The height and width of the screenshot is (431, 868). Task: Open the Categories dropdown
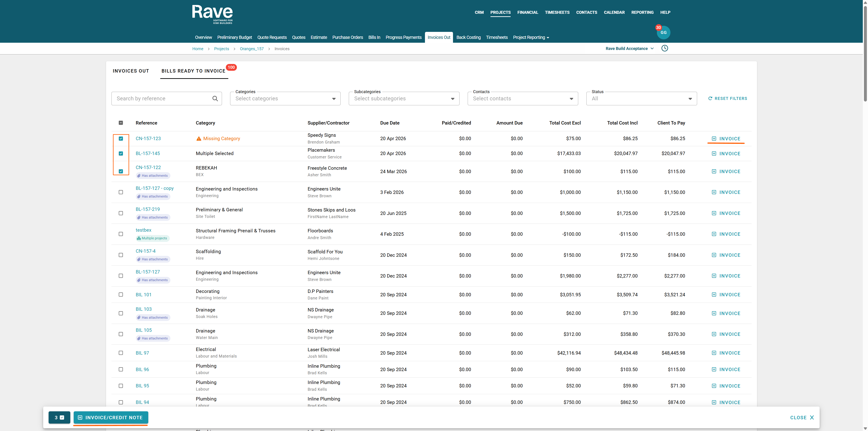285,98
